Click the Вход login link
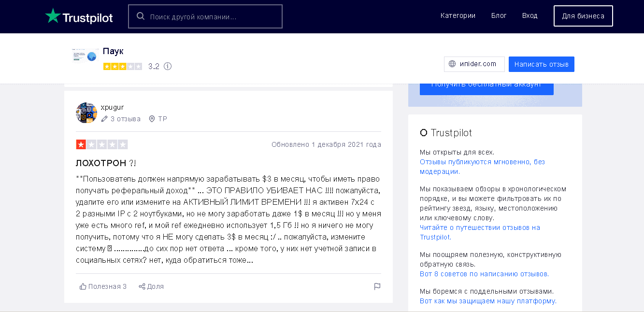 [530, 15]
